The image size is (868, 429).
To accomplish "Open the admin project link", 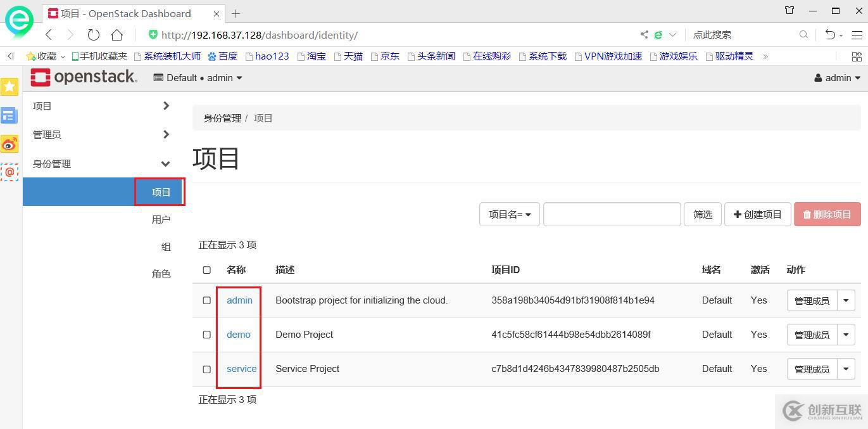I will click(x=239, y=300).
